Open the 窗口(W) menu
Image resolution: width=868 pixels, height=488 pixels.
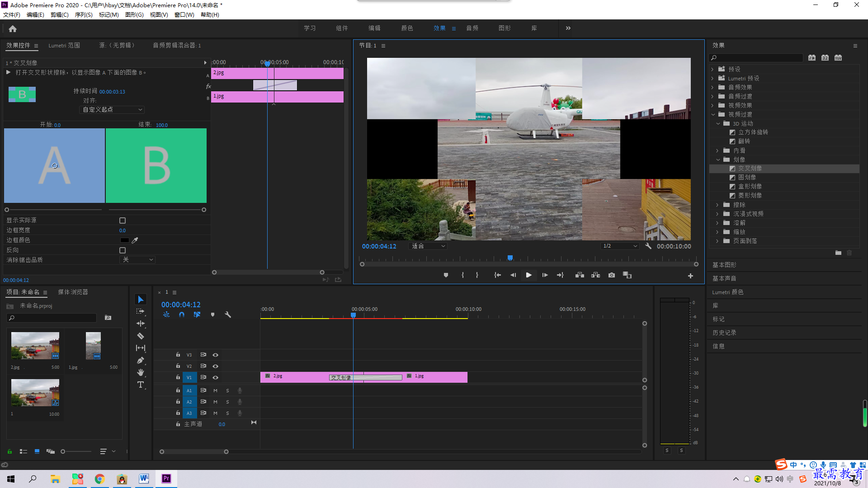(x=184, y=15)
